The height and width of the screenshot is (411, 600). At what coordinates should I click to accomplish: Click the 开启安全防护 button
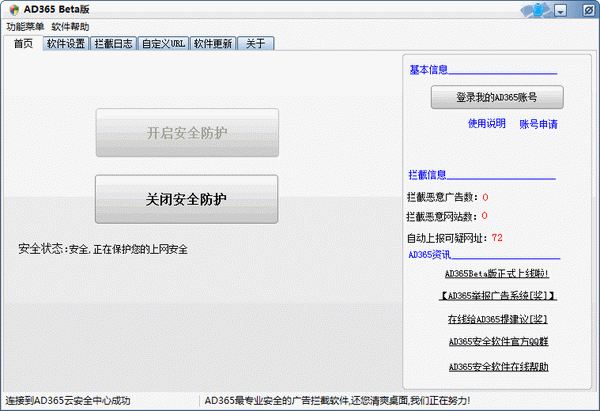coord(187,133)
